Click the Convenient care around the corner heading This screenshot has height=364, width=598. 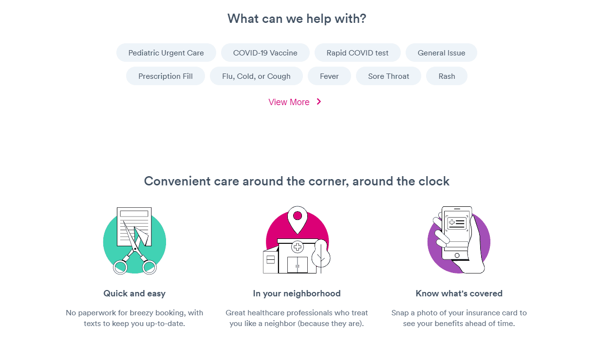297,182
